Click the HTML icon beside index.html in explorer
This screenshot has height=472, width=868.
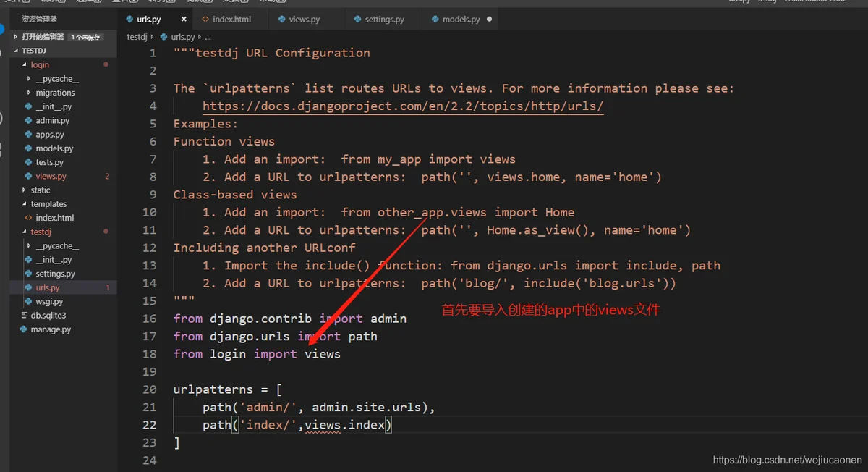point(28,218)
